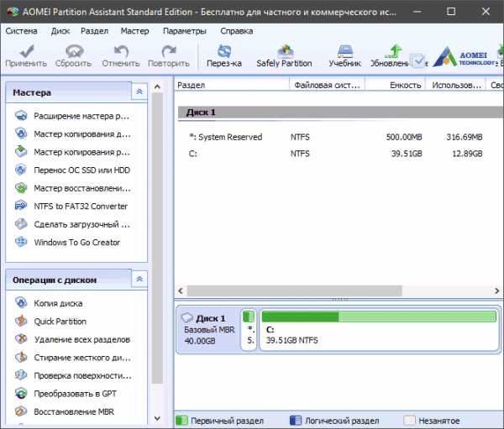Click the checkbox icon after Обновление in toolbar
This screenshot has height=429, width=504.
(x=418, y=60)
